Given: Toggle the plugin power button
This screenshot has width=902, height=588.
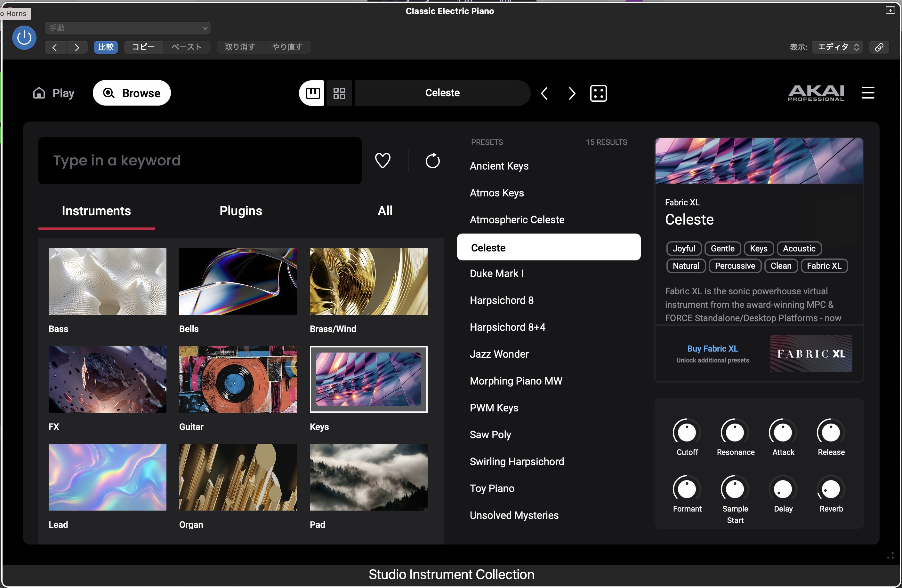Looking at the screenshot, I should click(24, 37).
